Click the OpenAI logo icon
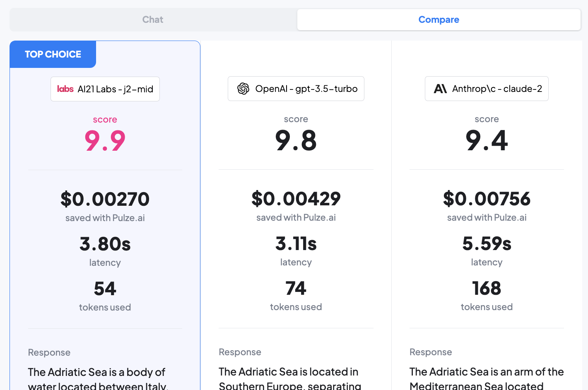Screen dimensions: 588x390 (243, 89)
